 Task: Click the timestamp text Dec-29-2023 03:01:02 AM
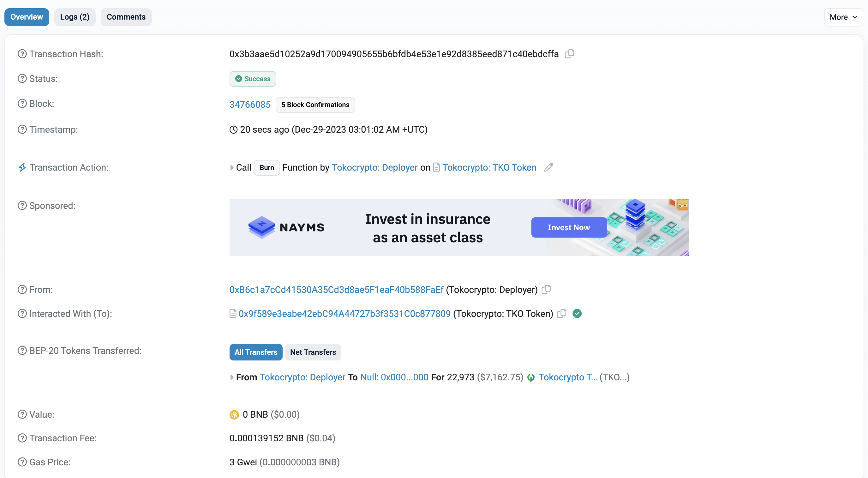tap(347, 130)
